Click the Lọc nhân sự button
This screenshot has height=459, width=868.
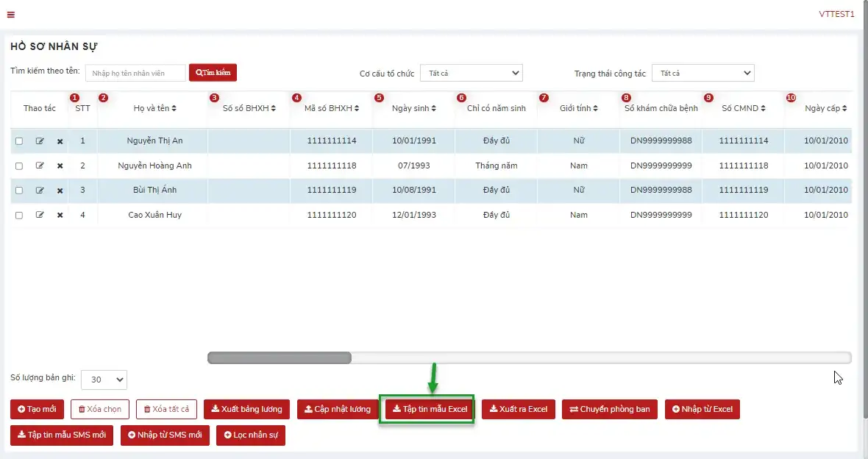tap(251, 435)
